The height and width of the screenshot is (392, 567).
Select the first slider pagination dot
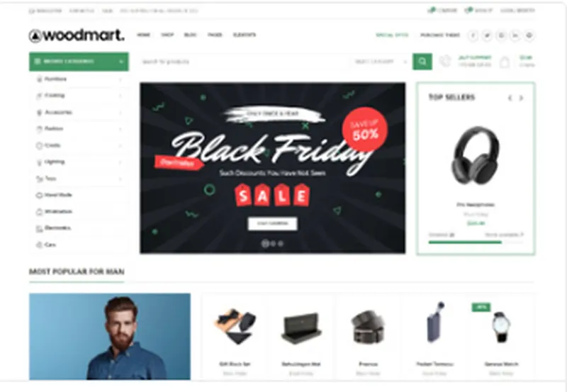pos(265,243)
